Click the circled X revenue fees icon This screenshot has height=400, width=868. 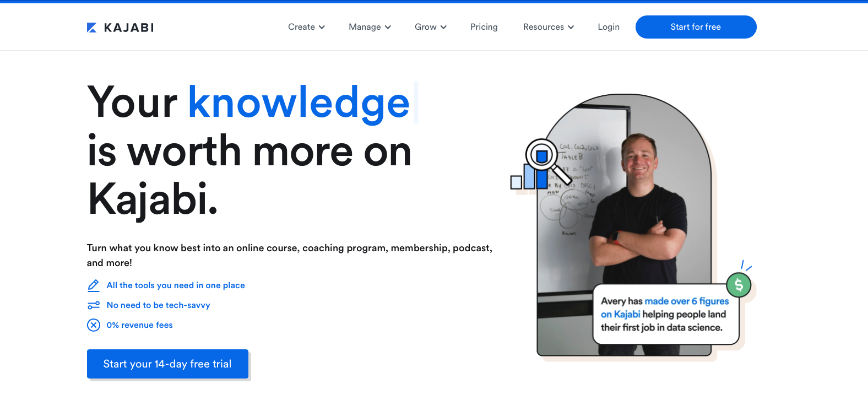click(x=94, y=325)
